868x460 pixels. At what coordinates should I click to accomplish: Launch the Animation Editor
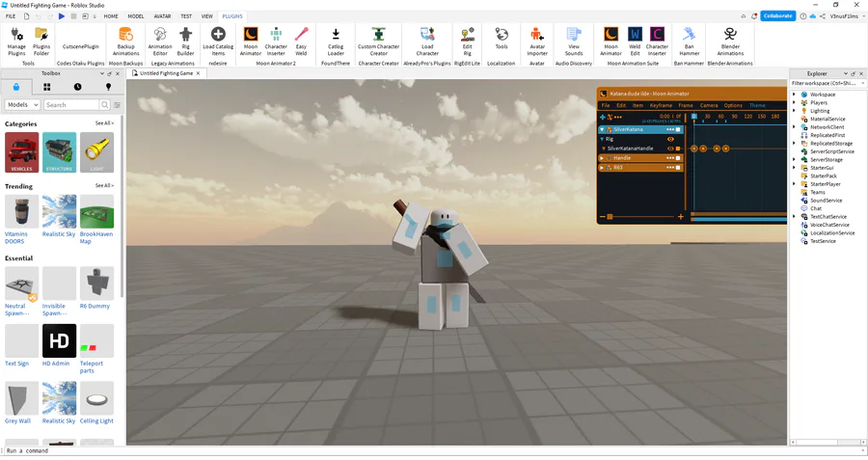coord(160,41)
